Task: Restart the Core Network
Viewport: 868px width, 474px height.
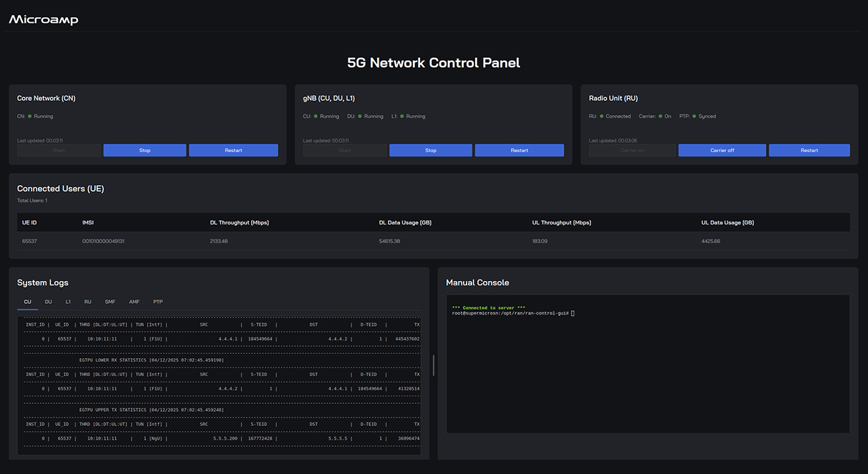Action: coord(234,150)
